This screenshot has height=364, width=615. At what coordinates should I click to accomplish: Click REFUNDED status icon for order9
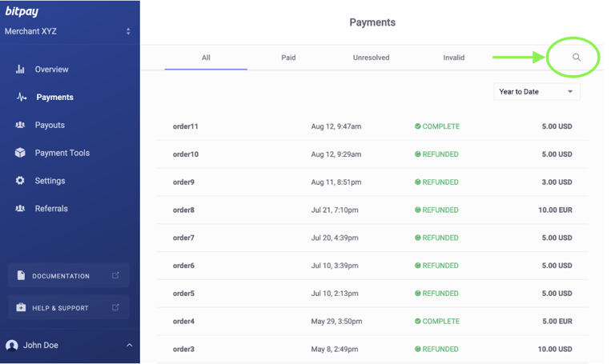point(418,182)
